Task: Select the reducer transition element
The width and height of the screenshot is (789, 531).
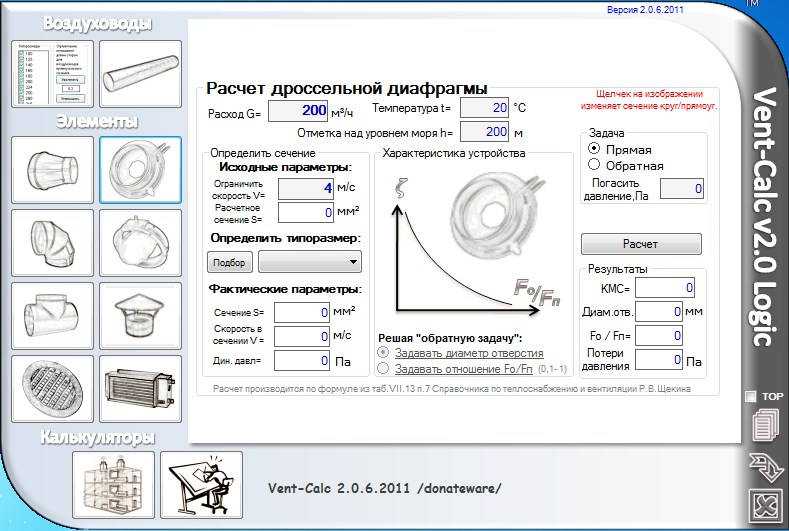Action: 52,170
